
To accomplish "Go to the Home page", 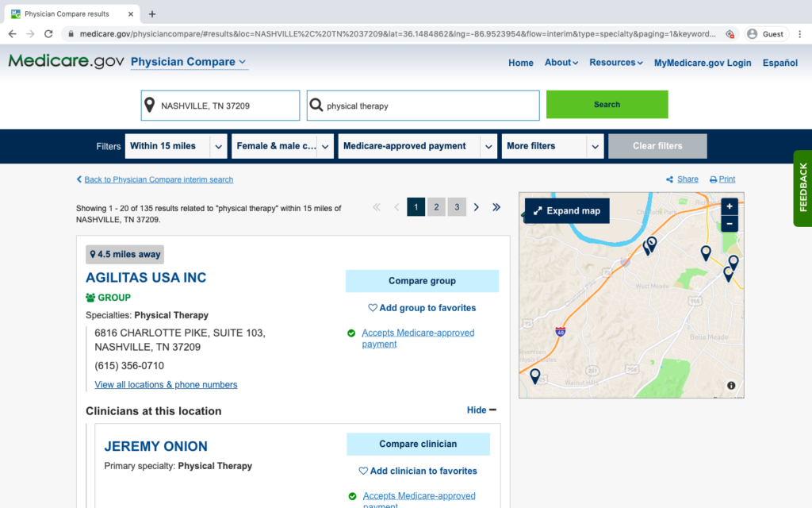I will click(x=520, y=63).
